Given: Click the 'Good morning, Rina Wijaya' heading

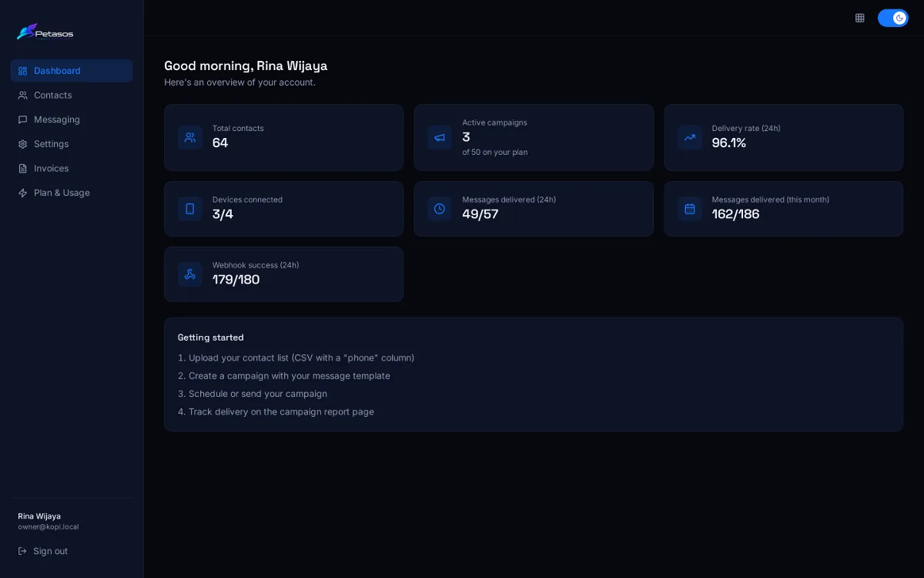Looking at the screenshot, I should pyautogui.click(x=246, y=66).
